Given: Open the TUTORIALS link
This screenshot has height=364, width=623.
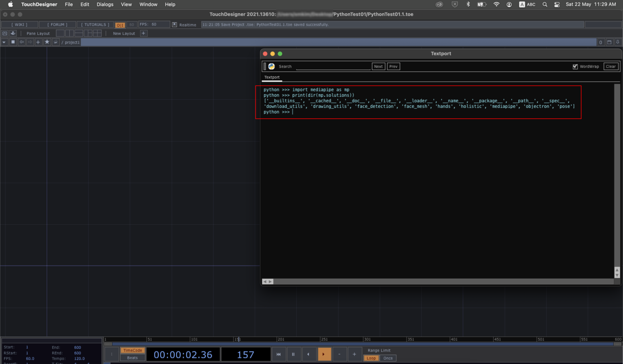Looking at the screenshot, I should coord(95,25).
